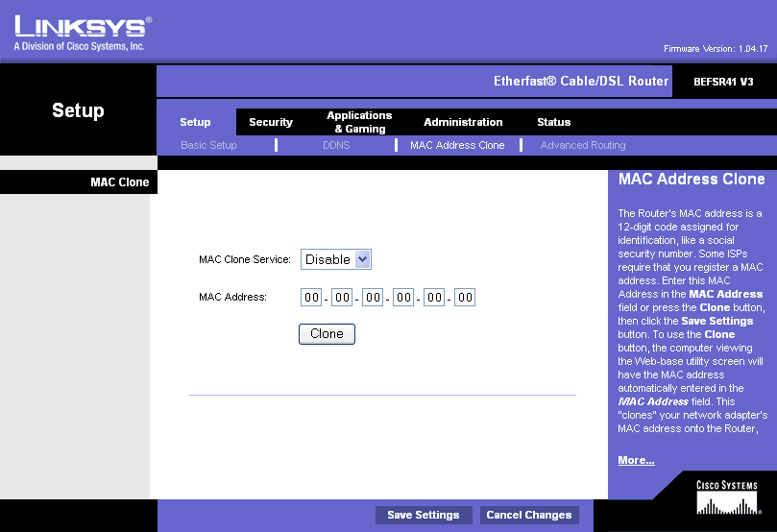Open the Advanced Routing sub-tab
Image resolution: width=777 pixels, height=532 pixels.
[x=583, y=145]
